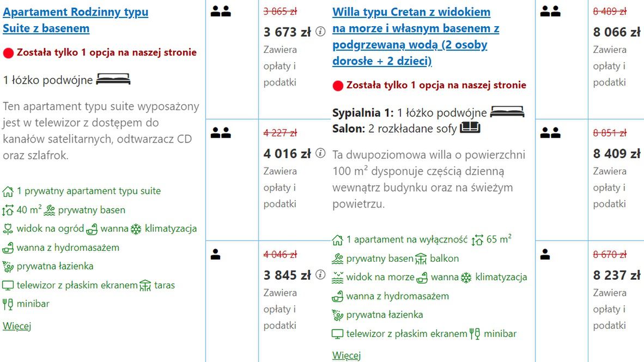Click Więcej under the suite apartment amenities

[17, 326]
